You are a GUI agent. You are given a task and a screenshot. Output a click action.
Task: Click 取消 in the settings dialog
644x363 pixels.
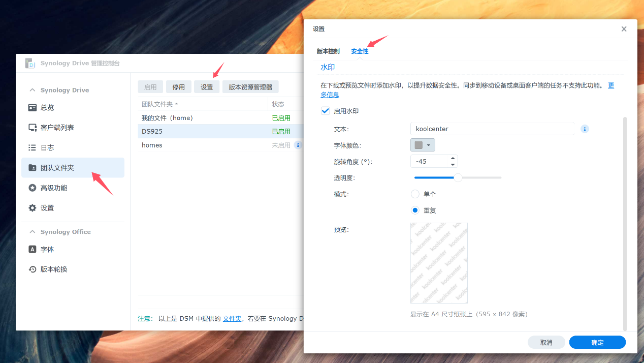tap(546, 343)
